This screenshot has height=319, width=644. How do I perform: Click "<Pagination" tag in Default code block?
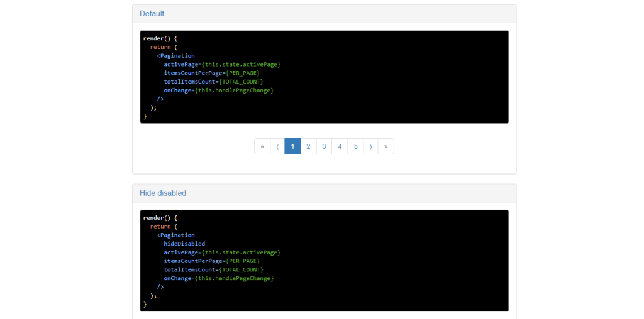coord(176,56)
